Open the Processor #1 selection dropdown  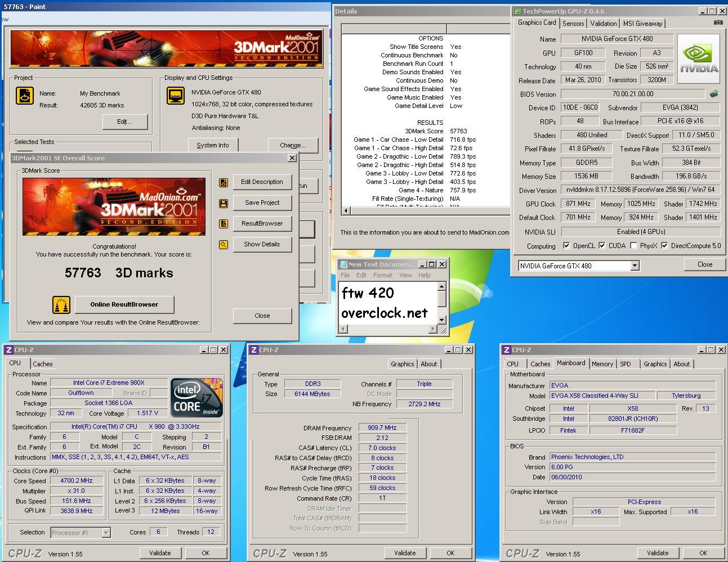[106, 532]
